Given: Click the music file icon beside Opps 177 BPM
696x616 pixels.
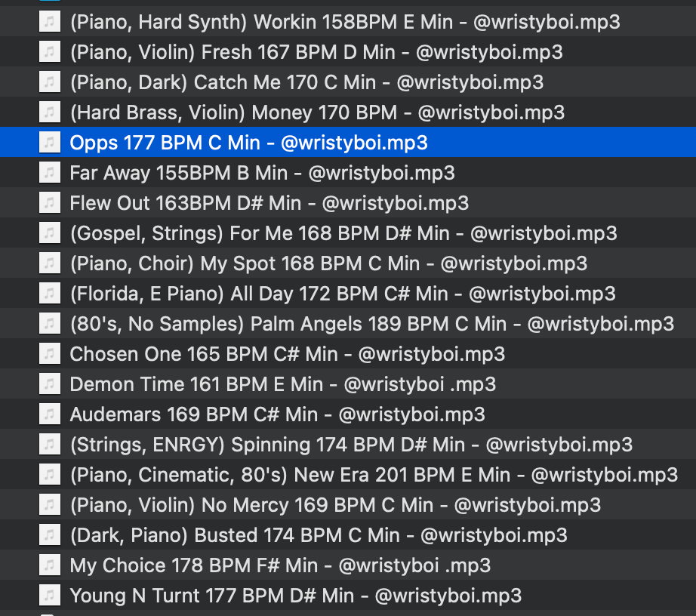Looking at the screenshot, I should pos(49,143).
